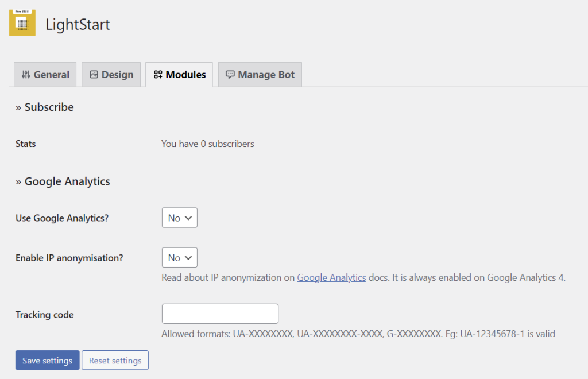
Task: Select the Modules tab
Action: 179,74
